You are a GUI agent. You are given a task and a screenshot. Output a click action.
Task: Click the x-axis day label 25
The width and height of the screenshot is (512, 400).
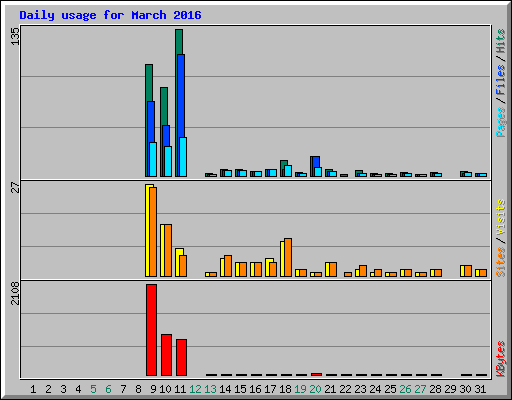[390, 389]
